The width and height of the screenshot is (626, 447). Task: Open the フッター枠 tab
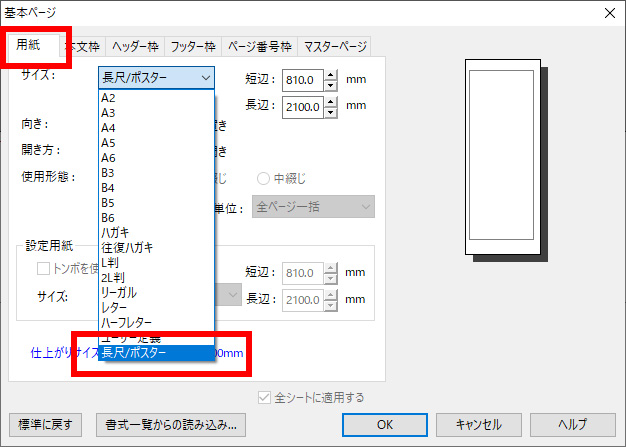(x=193, y=47)
